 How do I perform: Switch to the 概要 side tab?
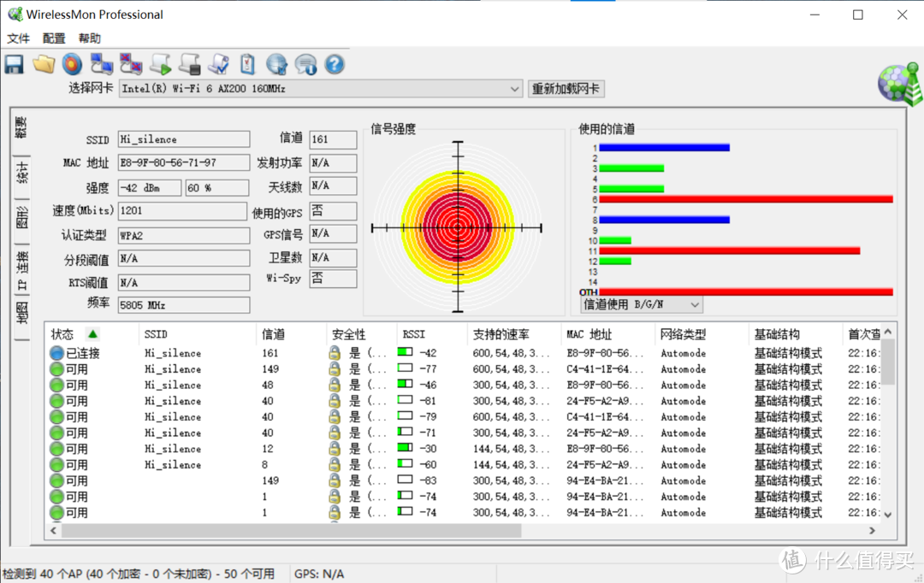[21, 128]
